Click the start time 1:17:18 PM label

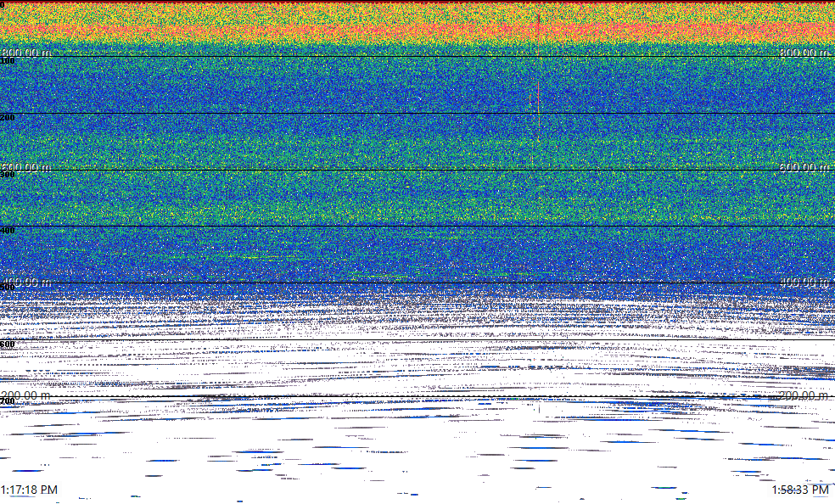pyautogui.click(x=30, y=490)
